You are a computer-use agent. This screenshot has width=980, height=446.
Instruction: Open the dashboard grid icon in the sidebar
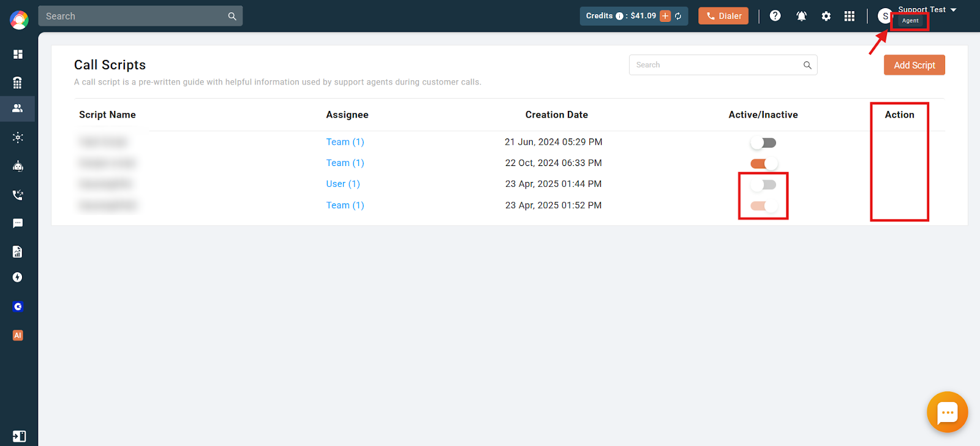click(x=18, y=55)
